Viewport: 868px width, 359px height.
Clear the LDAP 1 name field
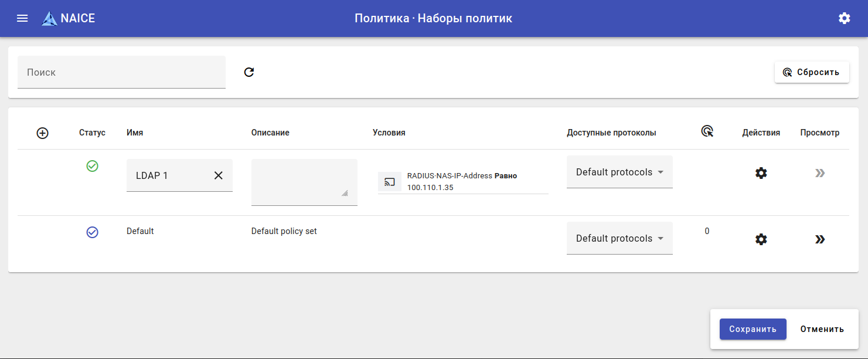[218, 175]
